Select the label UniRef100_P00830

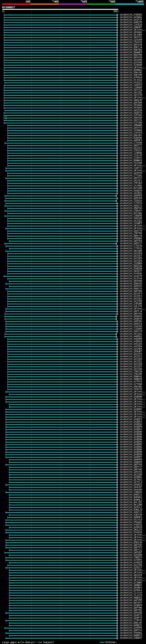click(x=131, y=273)
